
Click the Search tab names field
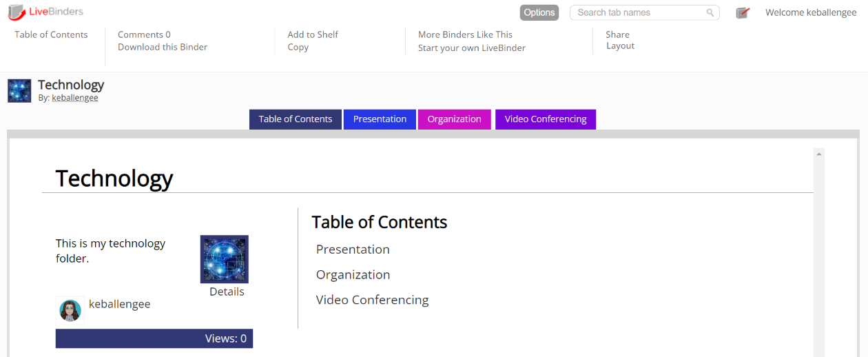point(645,12)
